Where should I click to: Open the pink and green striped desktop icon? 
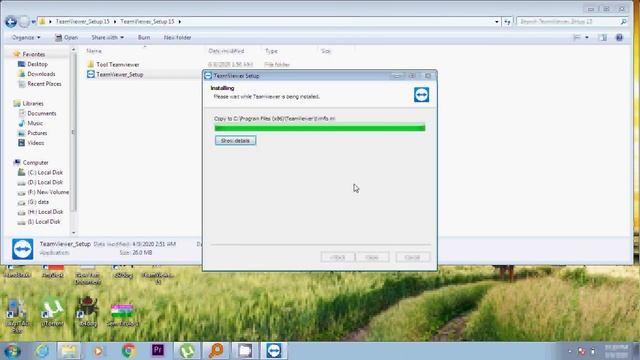(122, 314)
